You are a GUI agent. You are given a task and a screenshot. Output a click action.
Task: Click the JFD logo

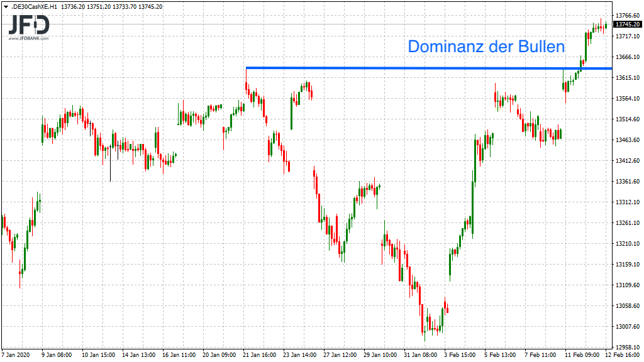29,25
